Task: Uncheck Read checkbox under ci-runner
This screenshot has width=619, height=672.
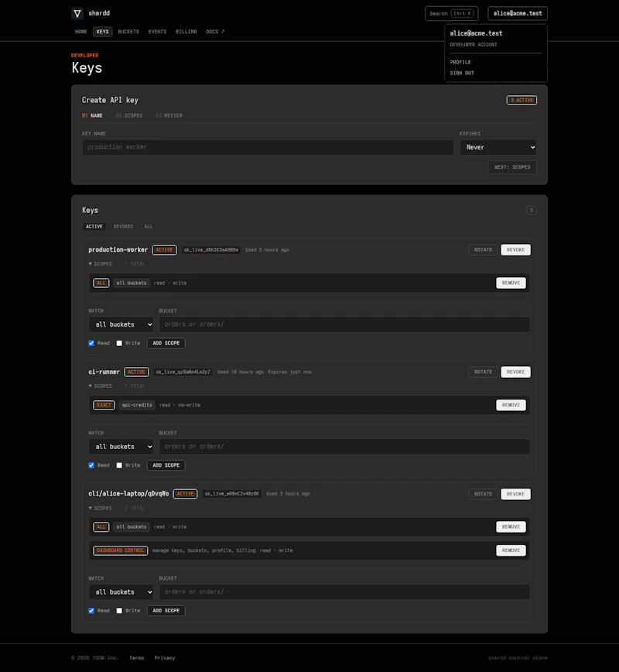Action: pyautogui.click(x=91, y=465)
